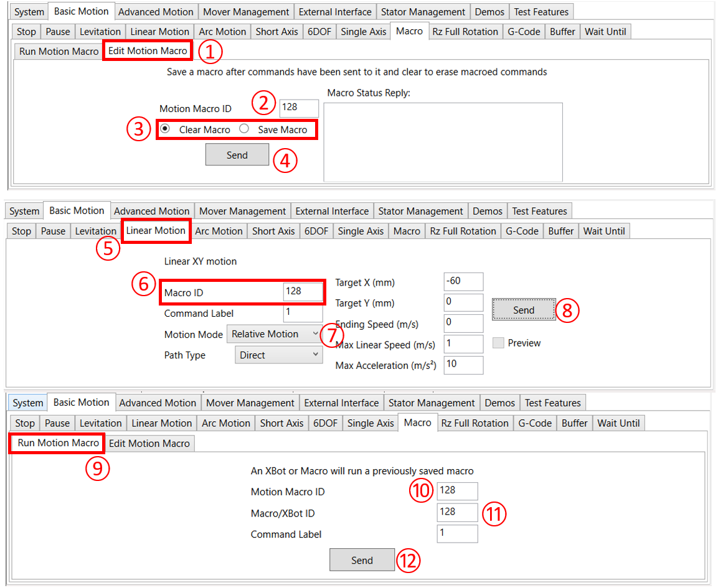Open the Motion Mode dropdown
The height and width of the screenshot is (588, 718).
(x=274, y=334)
